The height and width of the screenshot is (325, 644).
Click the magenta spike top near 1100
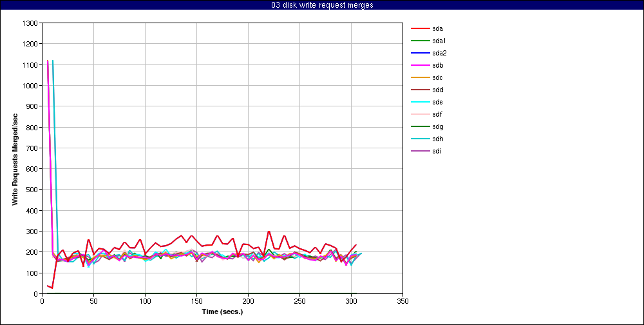[x=48, y=61]
